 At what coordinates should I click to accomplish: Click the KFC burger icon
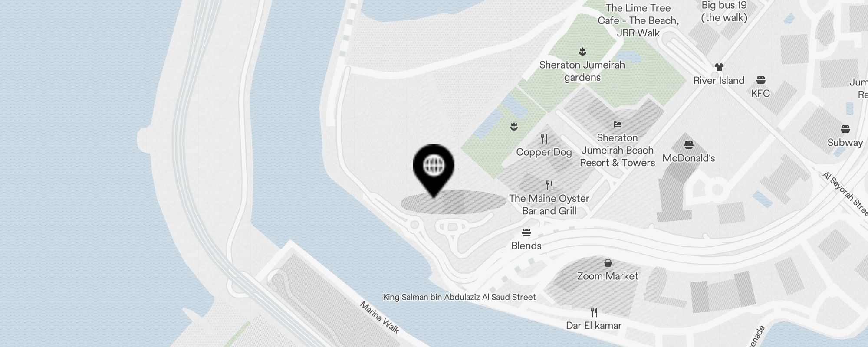[760, 80]
